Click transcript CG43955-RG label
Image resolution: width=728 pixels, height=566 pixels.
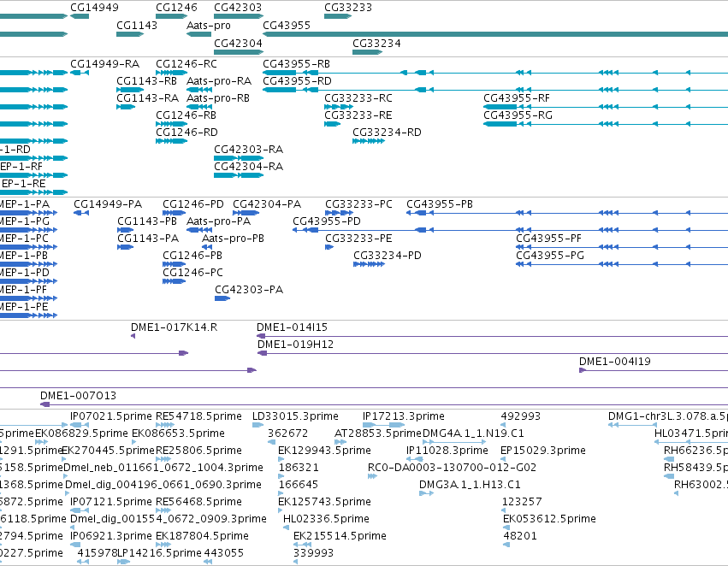click(518, 115)
